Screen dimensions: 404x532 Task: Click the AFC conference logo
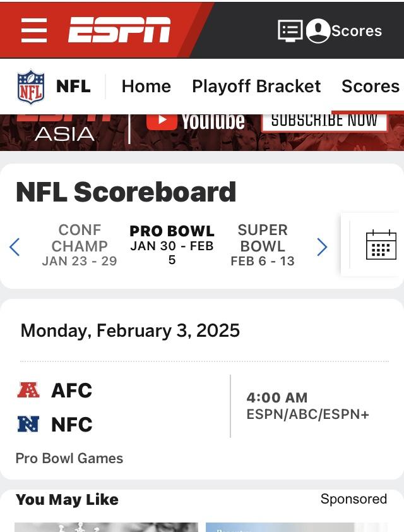28,390
